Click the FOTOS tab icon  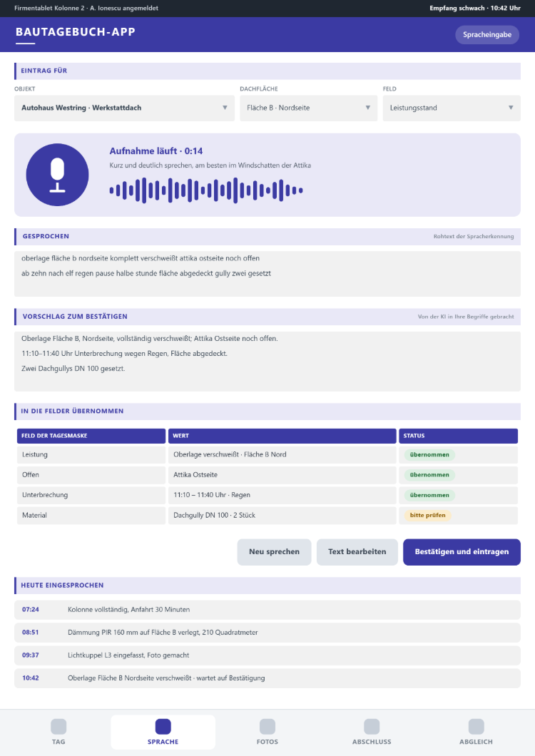[x=267, y=727]
